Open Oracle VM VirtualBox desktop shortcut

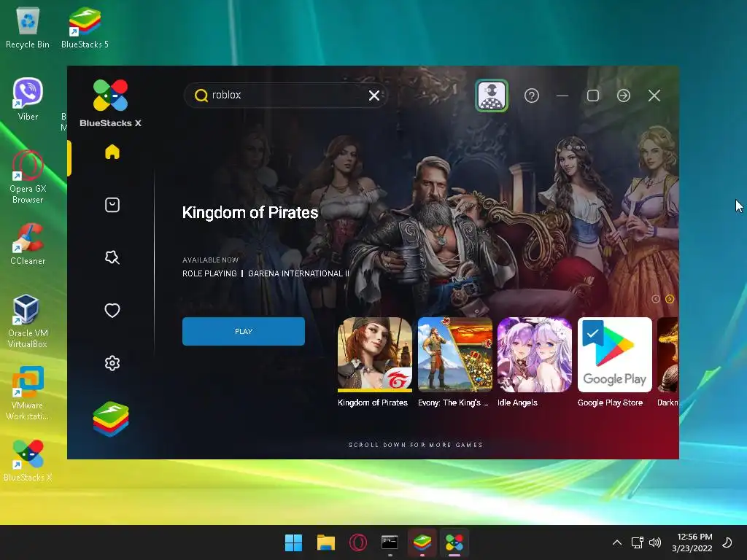(x=28, y=321)
